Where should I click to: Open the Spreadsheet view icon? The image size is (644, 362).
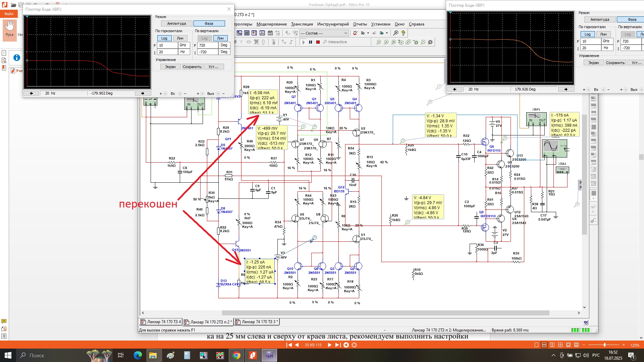pyautogui.click(x=247, y=33)
